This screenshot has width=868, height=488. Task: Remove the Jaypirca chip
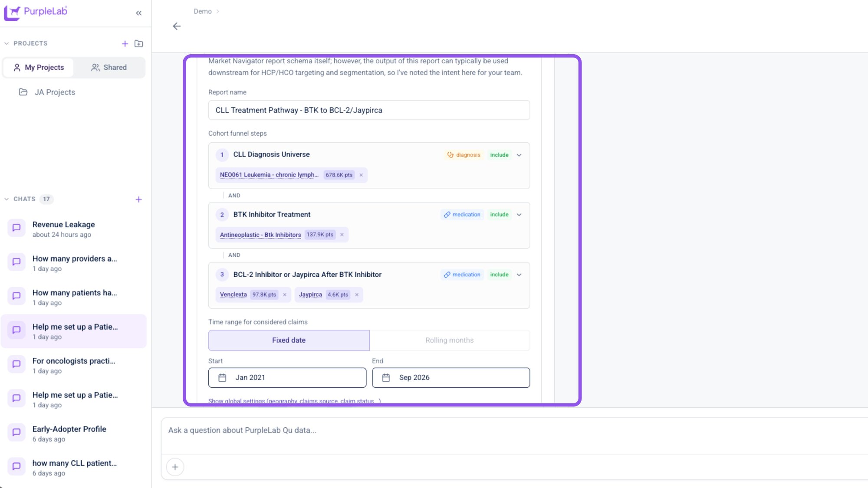click(x=357, y=295)
